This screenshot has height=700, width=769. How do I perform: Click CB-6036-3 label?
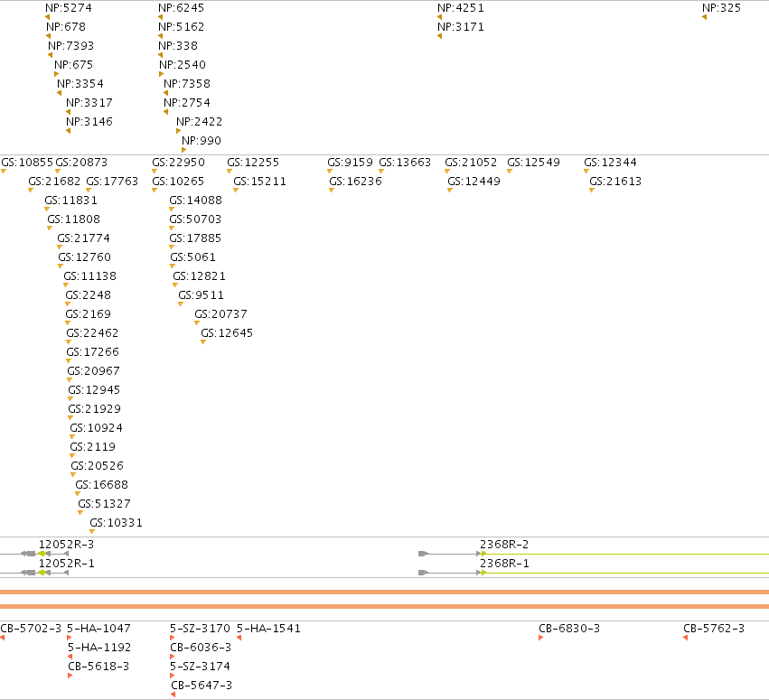(x=201, y=648)
